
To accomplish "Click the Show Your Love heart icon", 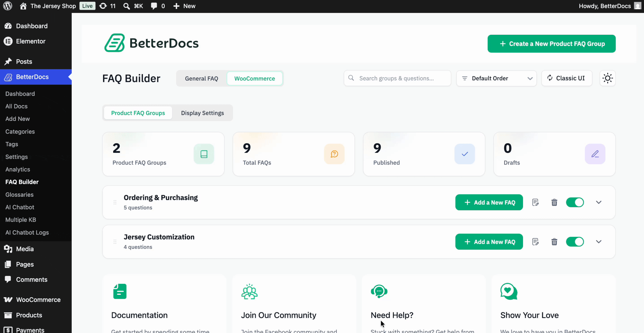I will pyautogui.click(x=509, y=291).
